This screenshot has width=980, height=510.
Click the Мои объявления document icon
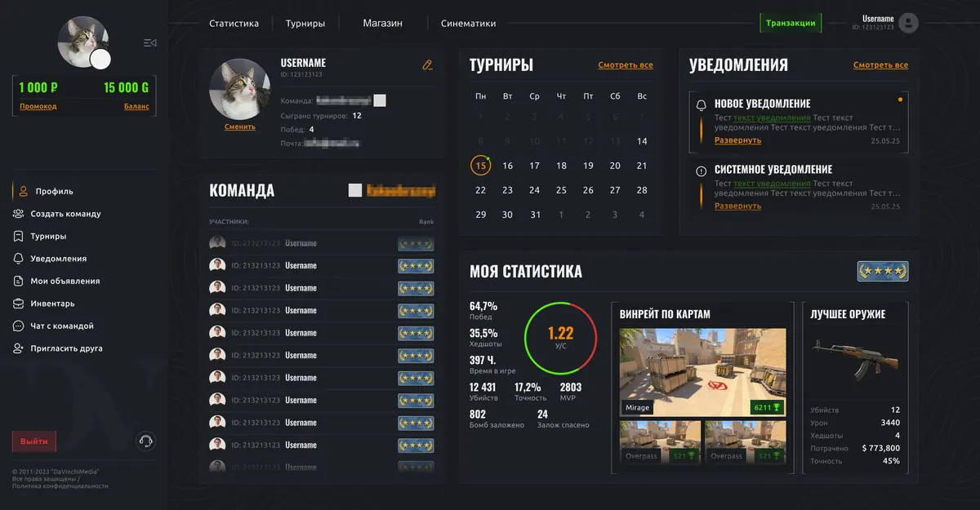coord(18,281)
